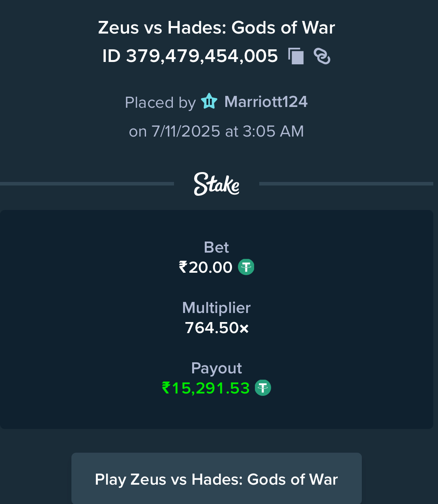Copy the bet share link via chain icon

tap(322, 56)
